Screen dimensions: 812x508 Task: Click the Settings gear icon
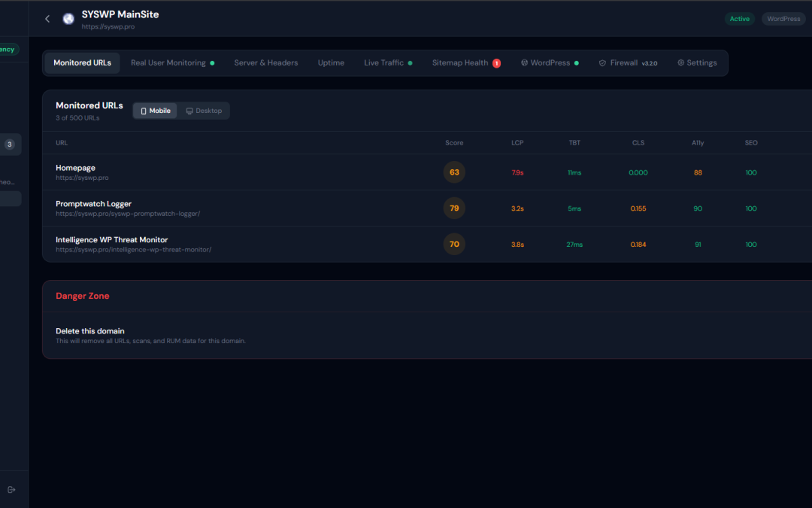[x=681, y=62]
